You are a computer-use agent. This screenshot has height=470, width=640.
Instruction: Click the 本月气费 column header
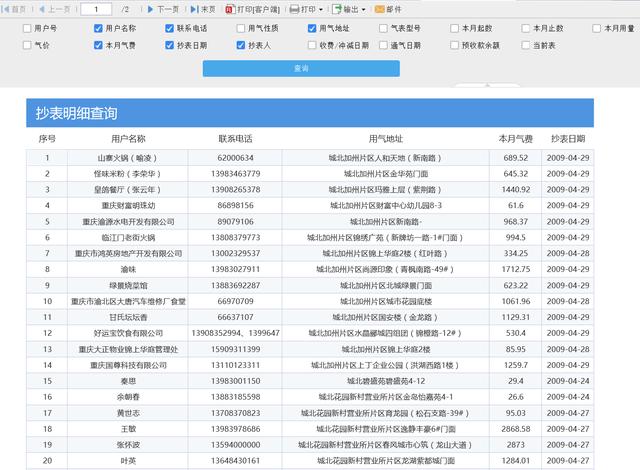(x=516, y=139)
